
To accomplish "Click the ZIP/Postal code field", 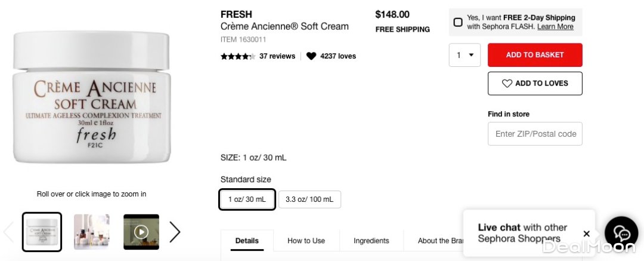I will [x=535, y=134].
